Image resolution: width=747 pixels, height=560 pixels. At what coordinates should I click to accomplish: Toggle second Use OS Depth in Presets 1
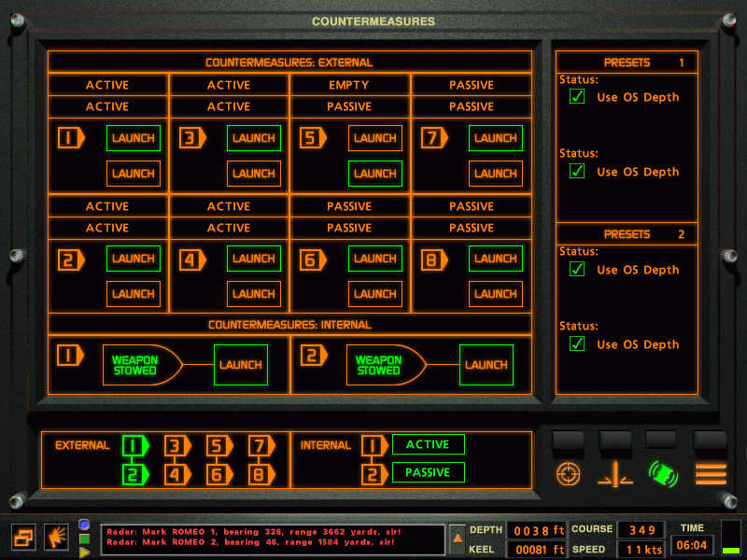(x=577, y=172)
